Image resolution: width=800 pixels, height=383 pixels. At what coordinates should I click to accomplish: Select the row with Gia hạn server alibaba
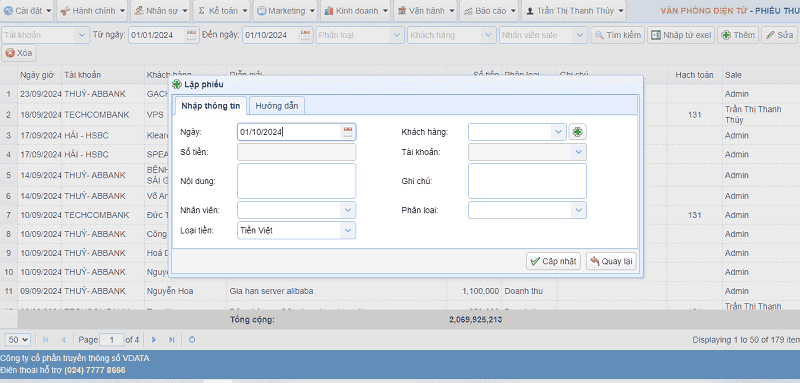[x=400, y=291]
